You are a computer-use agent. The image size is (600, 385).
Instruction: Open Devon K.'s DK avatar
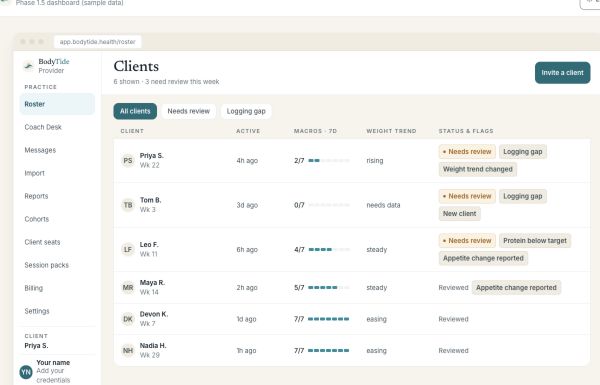(128, 319)
